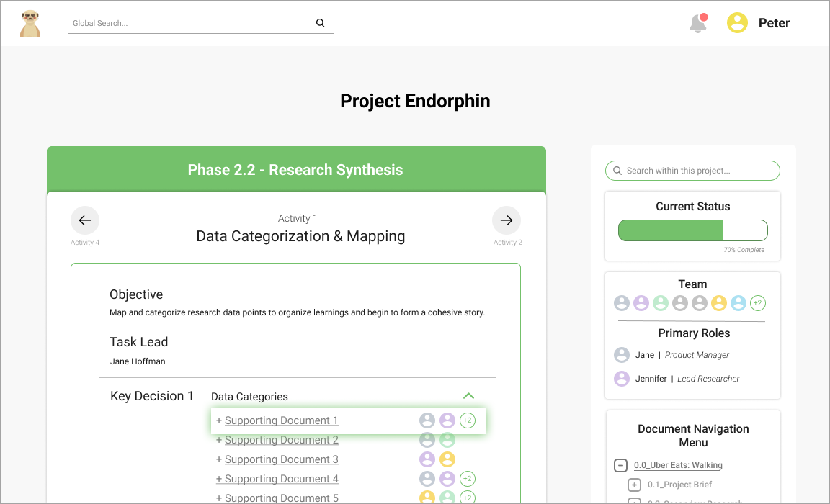Collapse the 0.0_Uber Eats: Walking tree node
The height and width of the screenshot is (504, 830).
click(x=620, y=465)
